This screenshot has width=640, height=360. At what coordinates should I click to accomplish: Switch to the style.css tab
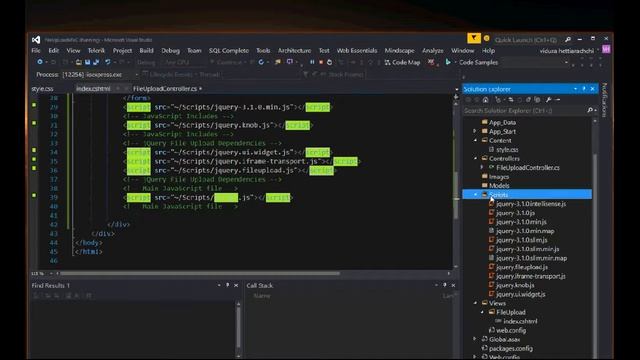coord(42,89)
